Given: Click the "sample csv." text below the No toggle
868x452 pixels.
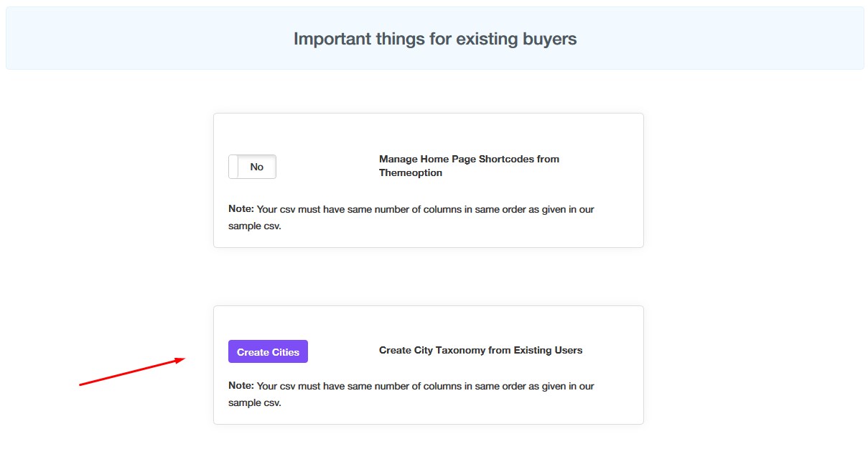Looking at the screenshot, I should 255,226.
